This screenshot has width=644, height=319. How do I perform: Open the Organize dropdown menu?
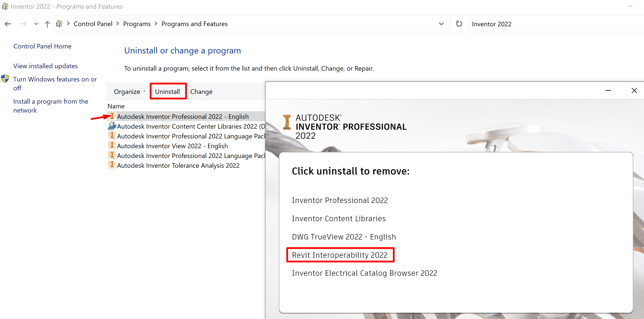pos(129,92)
